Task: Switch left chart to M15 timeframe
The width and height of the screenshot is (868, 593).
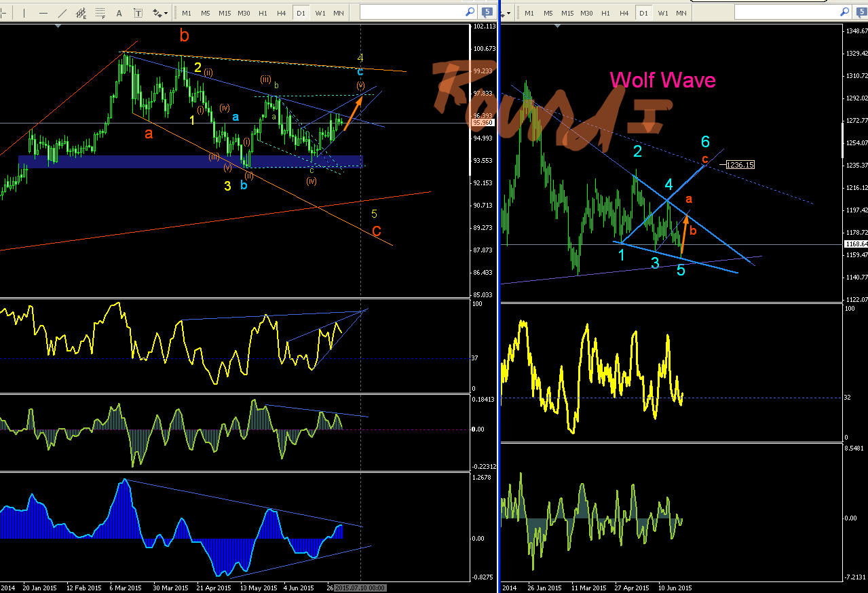Action: (225, 13)
